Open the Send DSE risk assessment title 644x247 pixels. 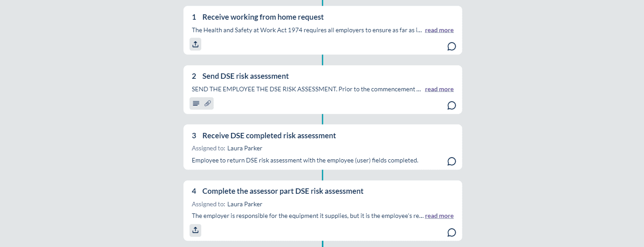point(246,76)
